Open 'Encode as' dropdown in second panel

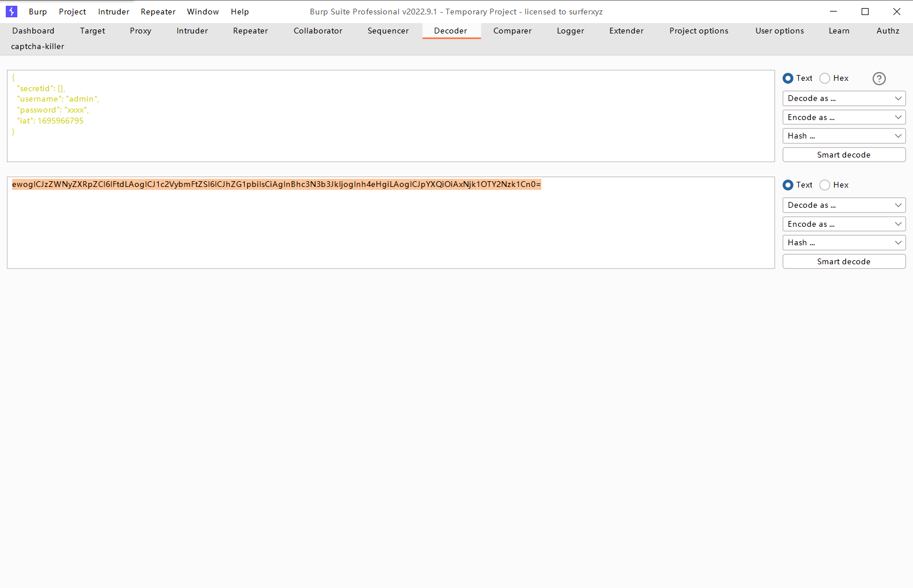(844, 224)
